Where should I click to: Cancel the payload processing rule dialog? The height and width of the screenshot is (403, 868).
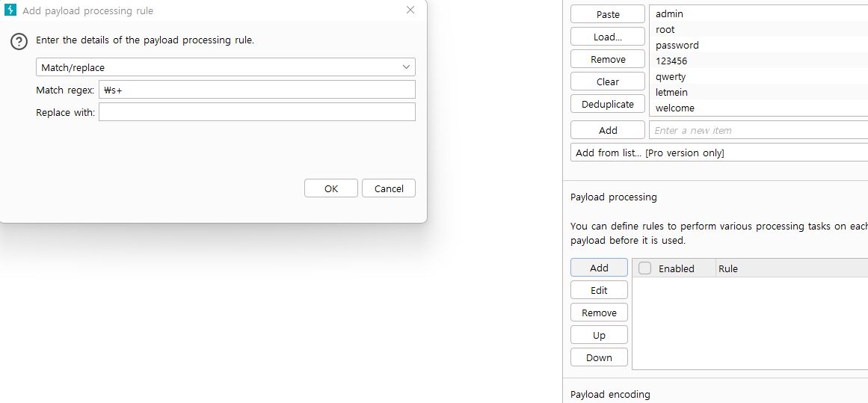coord(388,188)
